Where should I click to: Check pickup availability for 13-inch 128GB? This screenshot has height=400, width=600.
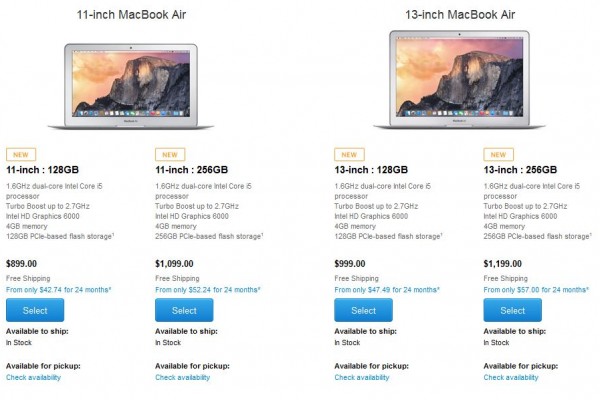pyautogui.click(x=361, y=378)
